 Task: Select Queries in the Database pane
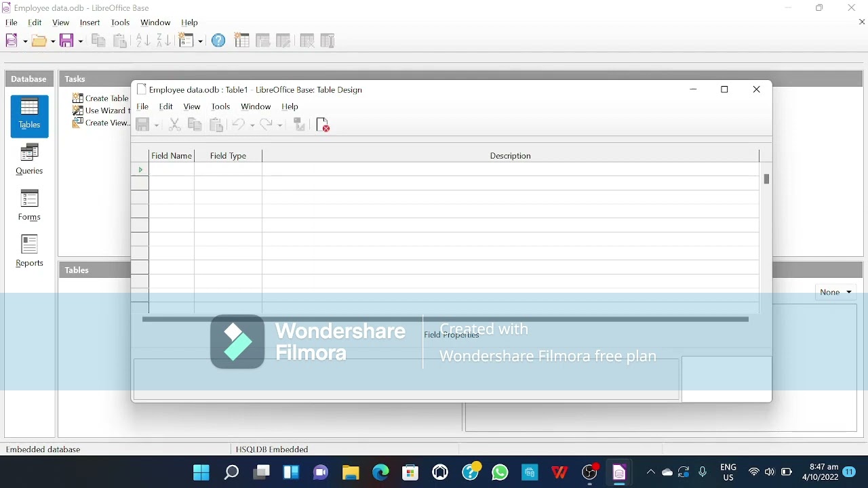(30, 160)
